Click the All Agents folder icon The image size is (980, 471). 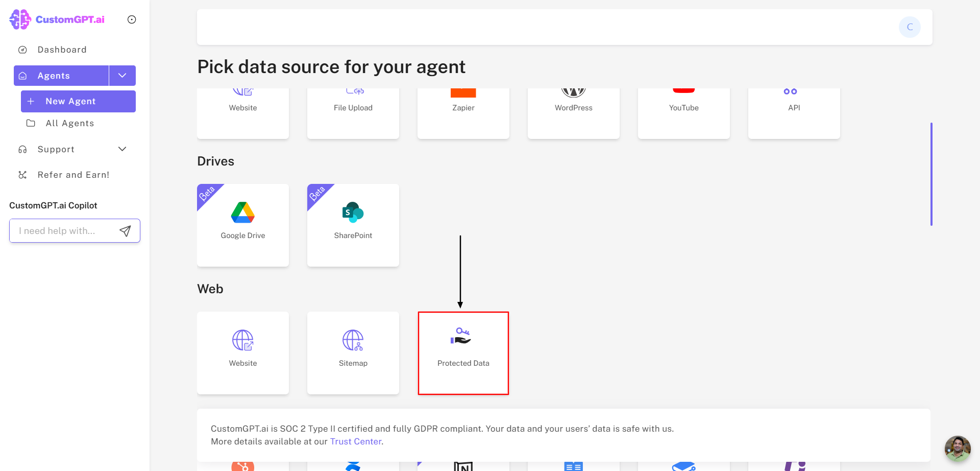click(x=31, y=123)
